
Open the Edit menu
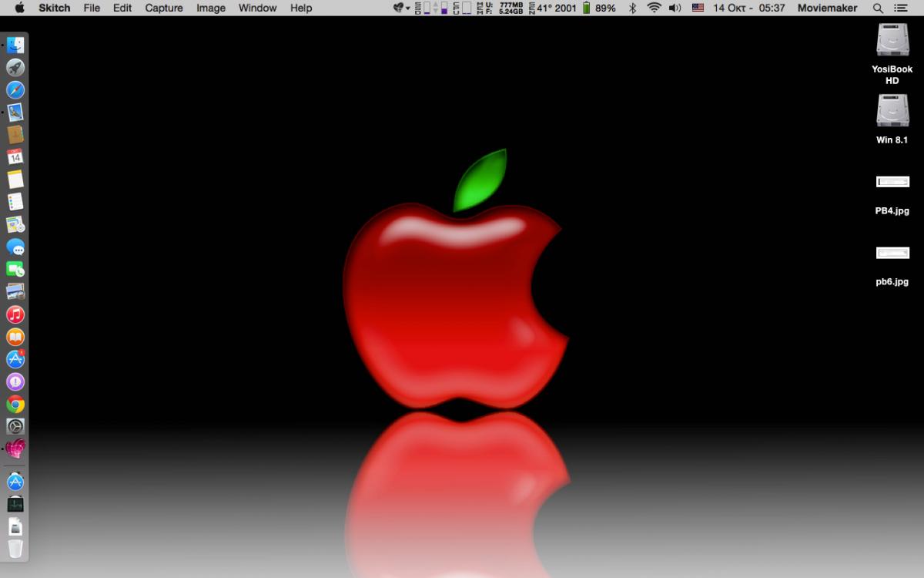tap(122, 8)
